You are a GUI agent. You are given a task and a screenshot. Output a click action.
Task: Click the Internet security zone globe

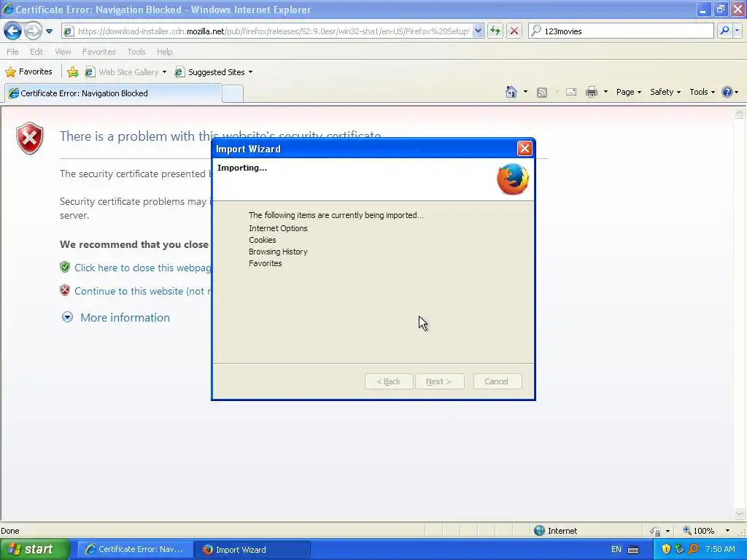pos(539,531)
